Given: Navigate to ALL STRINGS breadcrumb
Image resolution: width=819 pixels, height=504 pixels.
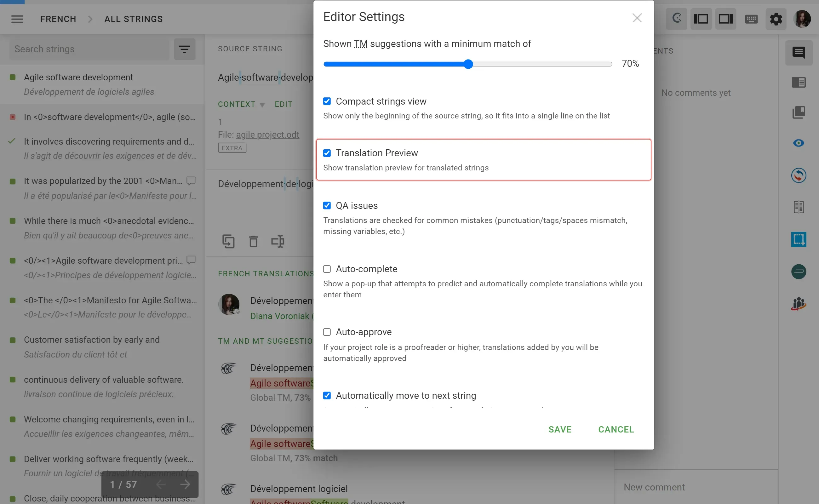Looking at the screenshot, I should pos(133,19).
